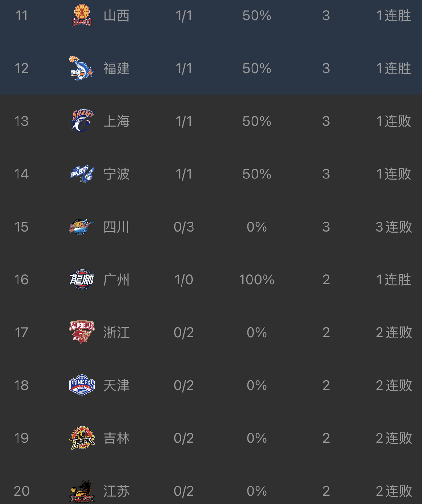This screenshot has width=422, height=504.
Task: Tap rank number 20 beside 江苏
Action: click(x=21, y=491)
